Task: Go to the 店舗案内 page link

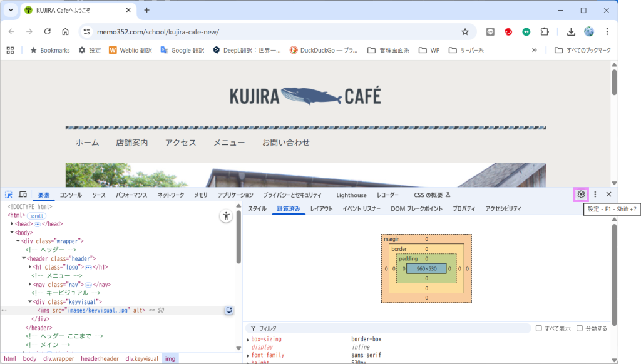Action: tap(132, 143)
